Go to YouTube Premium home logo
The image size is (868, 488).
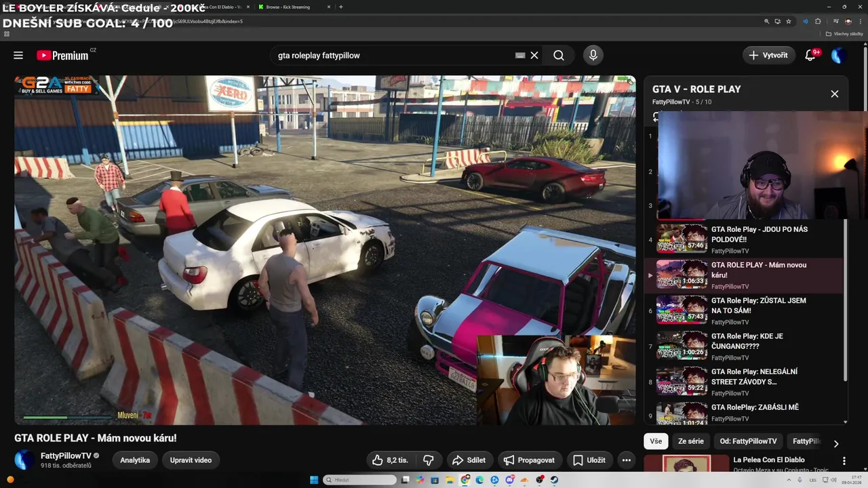[62, 56]
